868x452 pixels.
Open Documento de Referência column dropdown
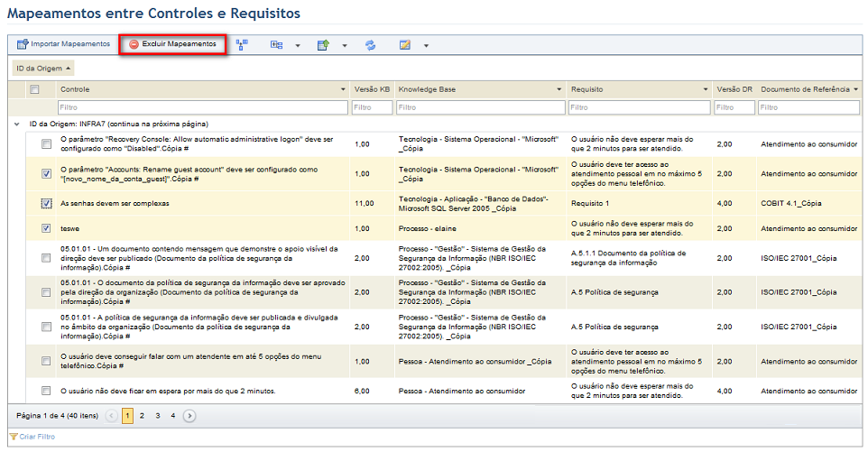click(x=856, y=89)
